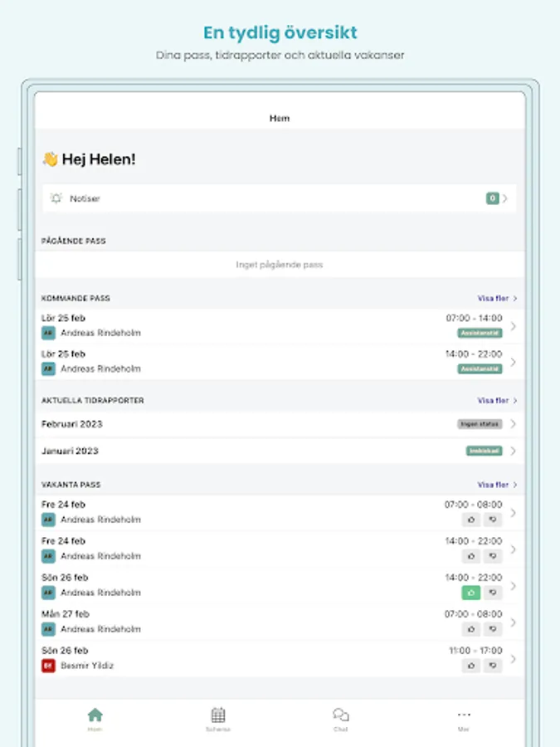Tap the Mer three-dots icon

(x=463, y=715)
